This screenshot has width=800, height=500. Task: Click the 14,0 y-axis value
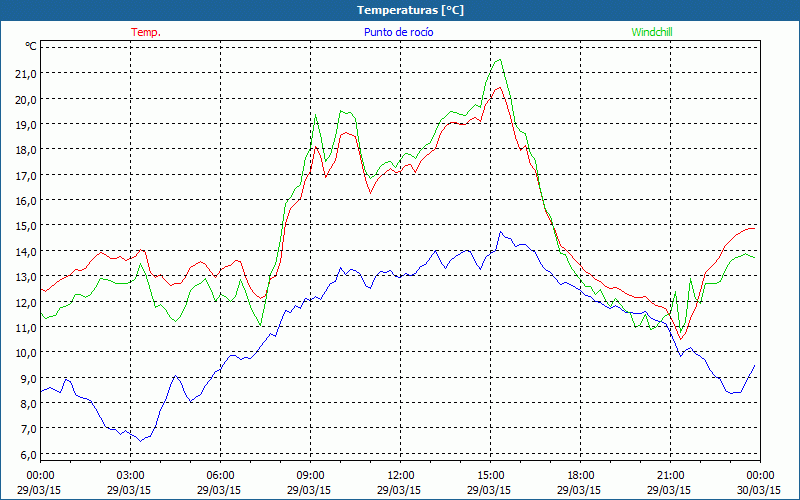click(26, 252)
